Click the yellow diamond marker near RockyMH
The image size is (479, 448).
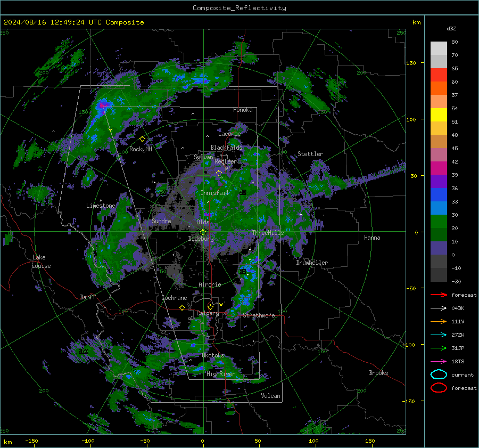pos(142,139)
